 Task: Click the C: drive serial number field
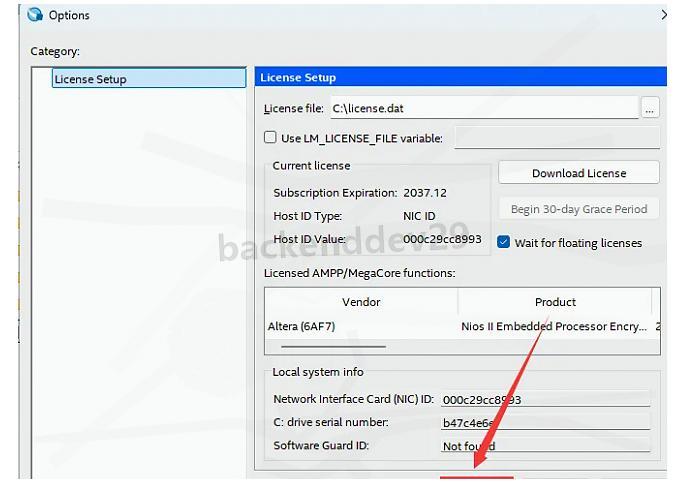[x=545, y=423]
